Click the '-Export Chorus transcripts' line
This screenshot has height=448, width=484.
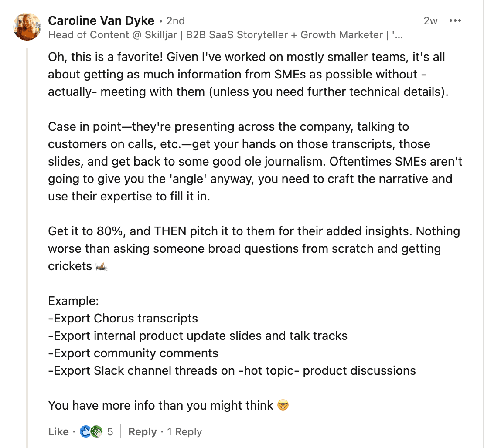[x=123, y=318]
